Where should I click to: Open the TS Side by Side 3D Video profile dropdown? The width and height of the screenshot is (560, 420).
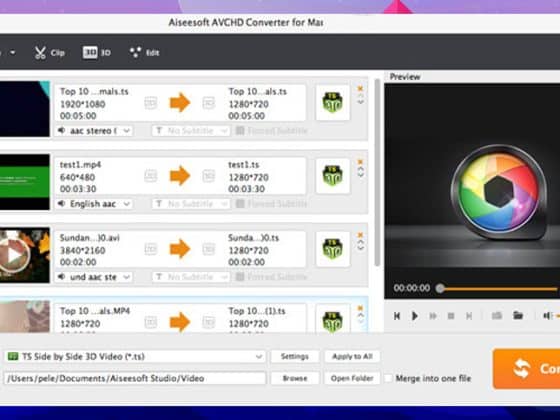[135, 356]
